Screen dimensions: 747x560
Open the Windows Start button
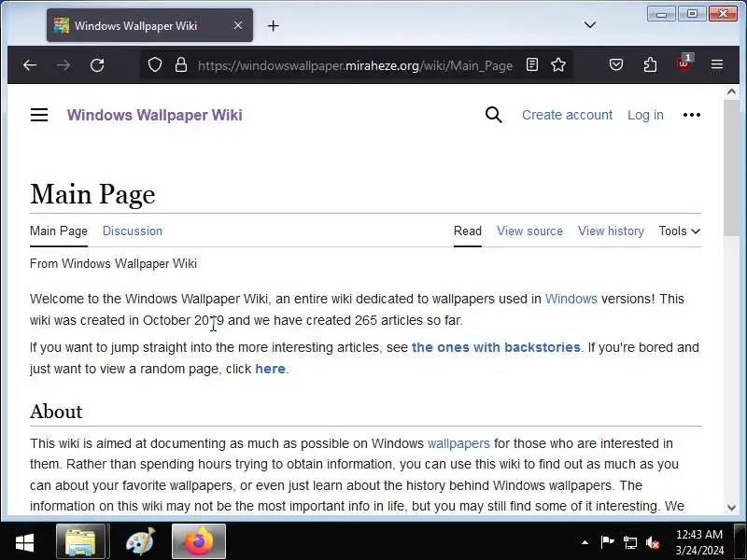click(x=24, y=542)
